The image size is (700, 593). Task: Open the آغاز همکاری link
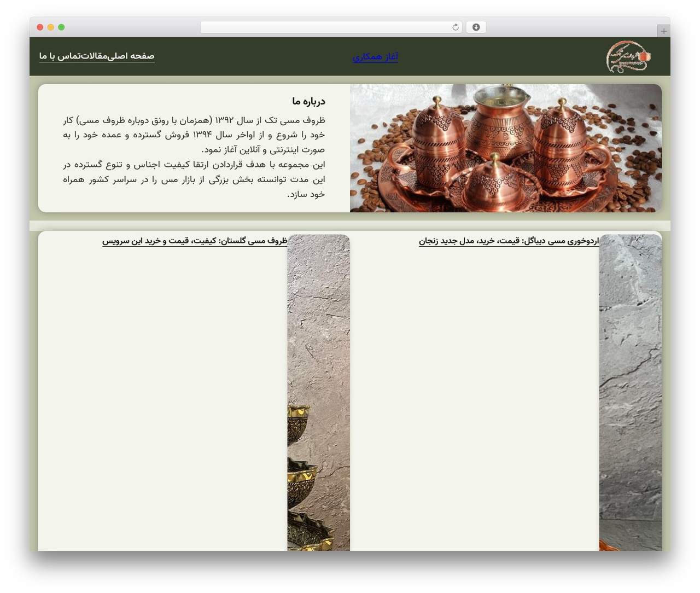(x=375, y=57)
